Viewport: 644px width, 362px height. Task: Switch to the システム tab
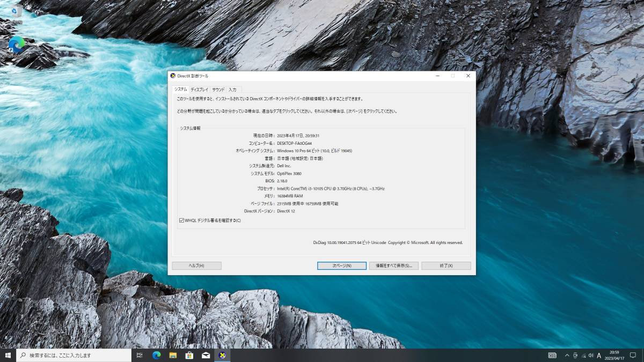pyautogui.click(x=180, y=90)
